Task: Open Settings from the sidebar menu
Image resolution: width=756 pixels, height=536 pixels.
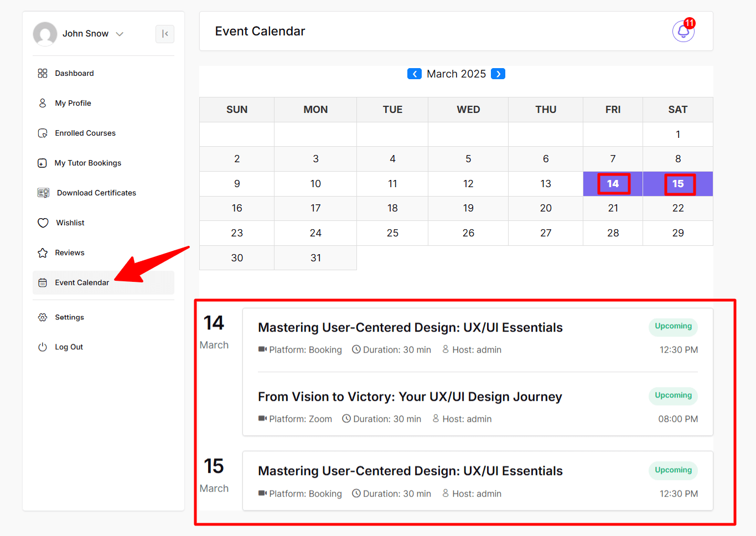Action: point(69,317)
